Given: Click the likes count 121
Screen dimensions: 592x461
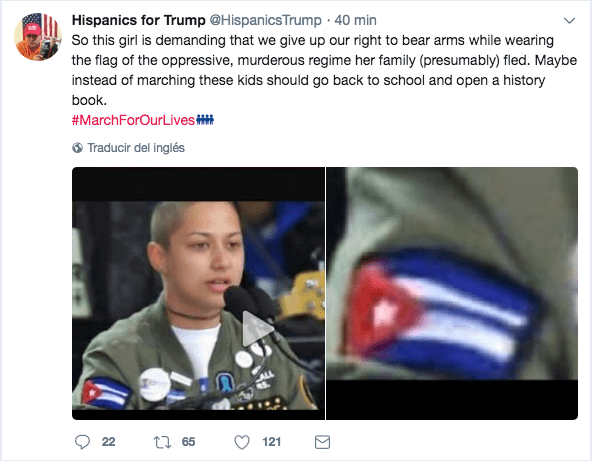Looking at the screenshot, I should (x=271, y=442).
